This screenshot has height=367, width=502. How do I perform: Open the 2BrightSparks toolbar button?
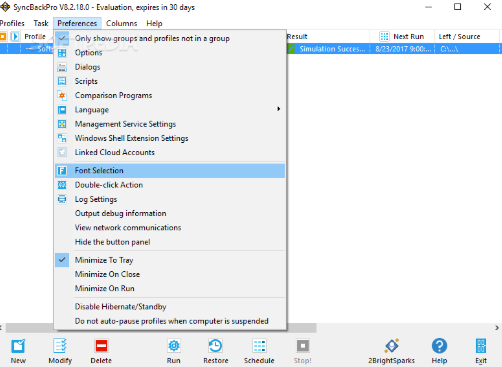tap(391, 351)
